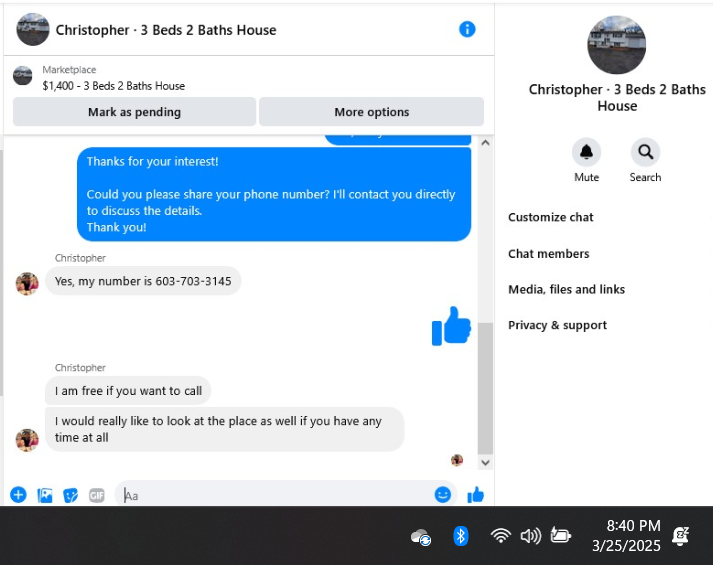Click the message with number 603-703-3145
Image resolution: width=713 pixels, height=565 pixels.
[143, 281]
